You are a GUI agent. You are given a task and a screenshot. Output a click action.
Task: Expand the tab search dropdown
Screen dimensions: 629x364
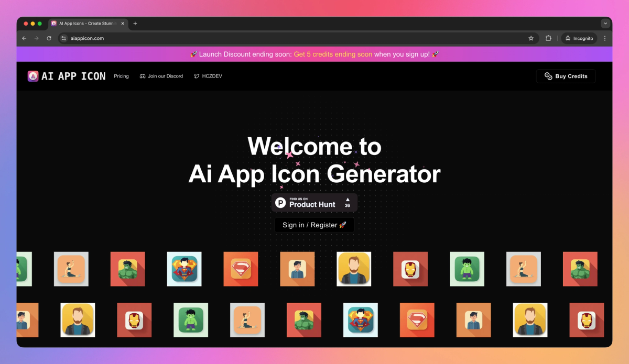[605, 24]
